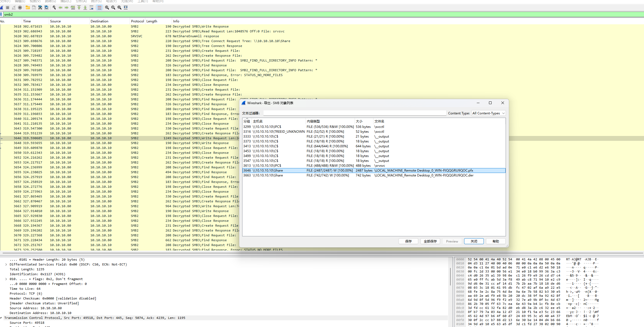Open the capture options gear icon
The width and height of the screenshot is (644, 327).
point(20,8)
